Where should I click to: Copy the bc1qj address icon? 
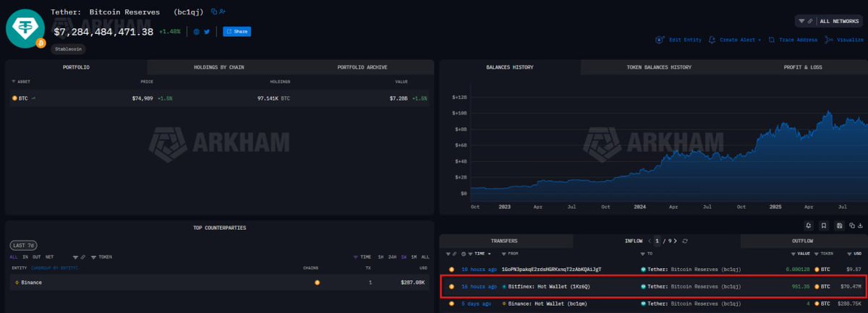213,12
